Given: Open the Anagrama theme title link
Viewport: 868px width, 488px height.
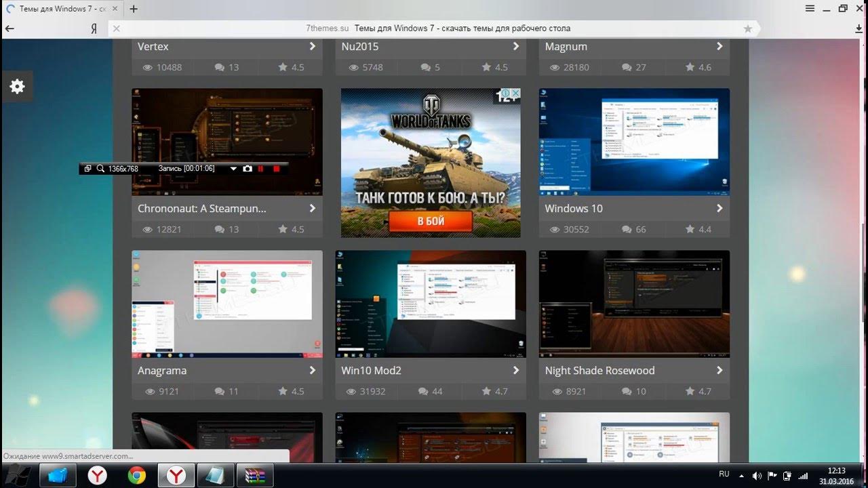Looking at the screenshot, I should (x=162, y=370).
